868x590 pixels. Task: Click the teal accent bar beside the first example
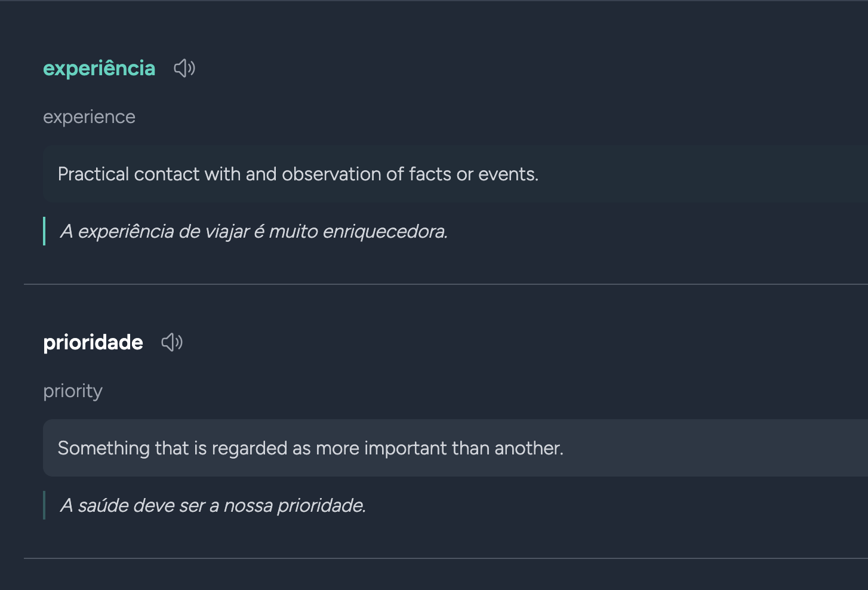[44, 231]
